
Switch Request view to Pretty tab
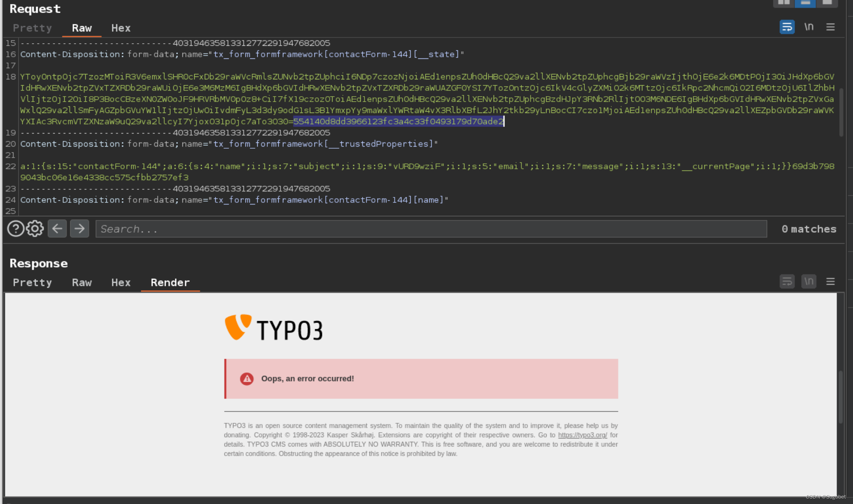(x=32, y=28)
